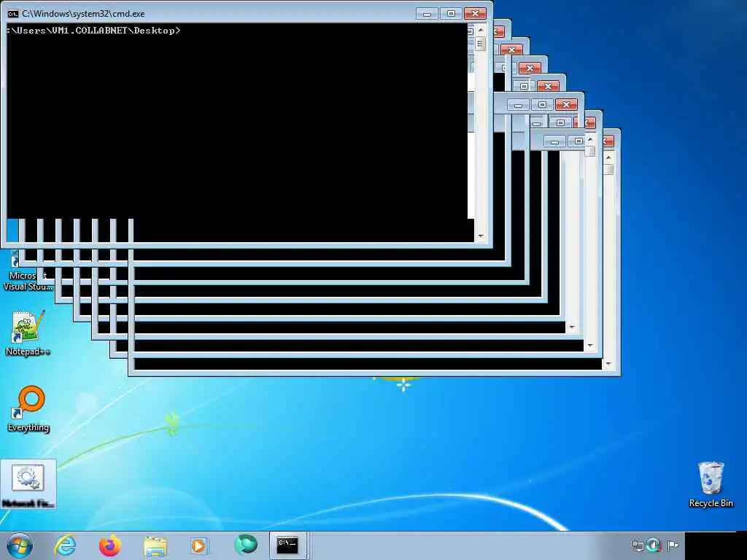Minimize the rearmost cmd window
747x560 pixels.
tap(554, 141)
